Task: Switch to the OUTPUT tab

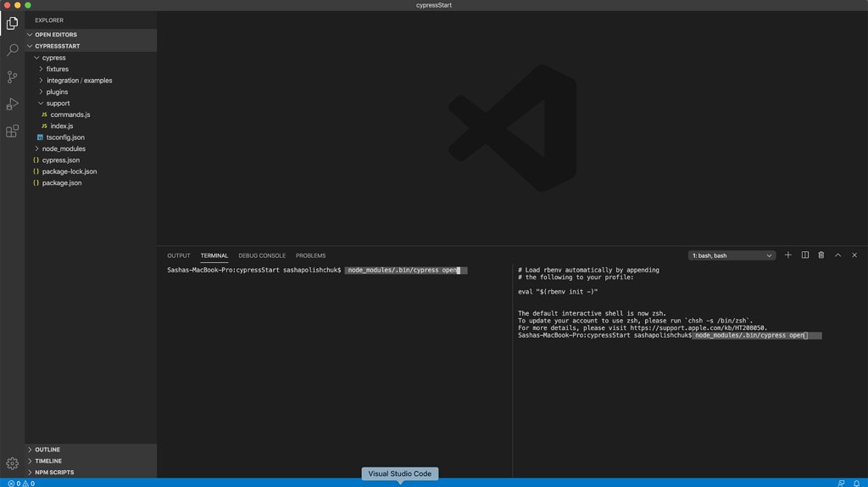Action: (x=178, y=255)
